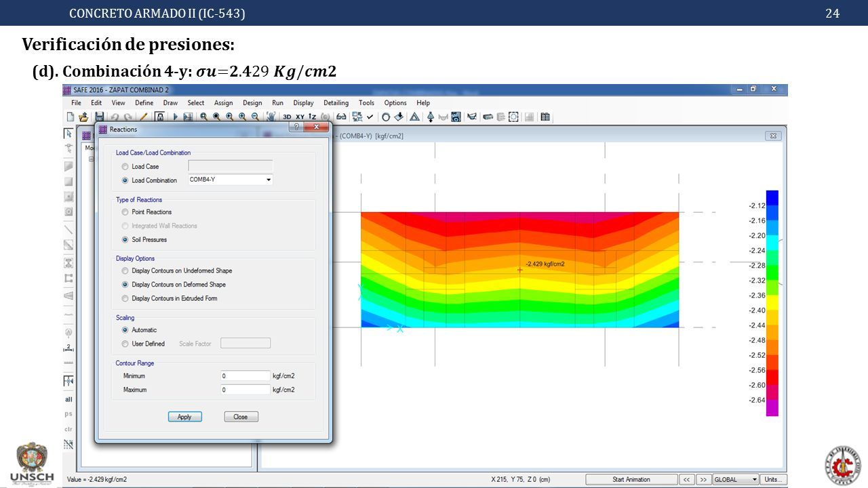
Task: Click the Save floppy disk icon
Action: pyautogui.click(x=99, y=117)
